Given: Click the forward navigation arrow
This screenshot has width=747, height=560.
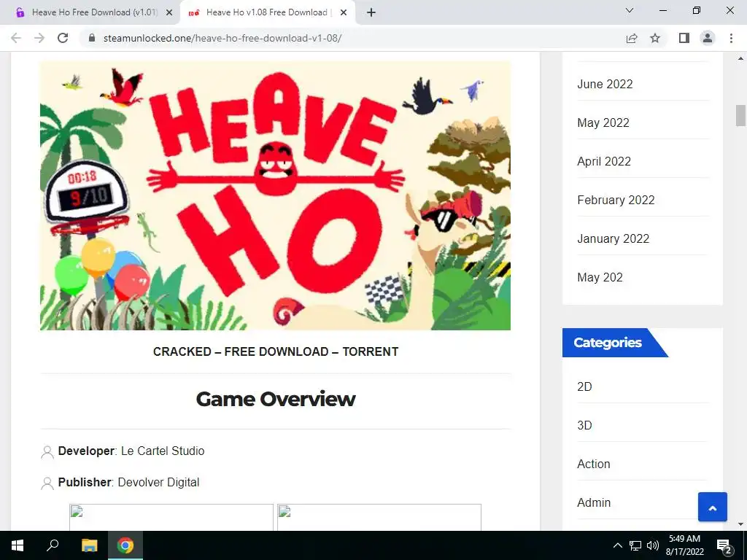Looking at the screenshot, I should click(x=39, y=38).
